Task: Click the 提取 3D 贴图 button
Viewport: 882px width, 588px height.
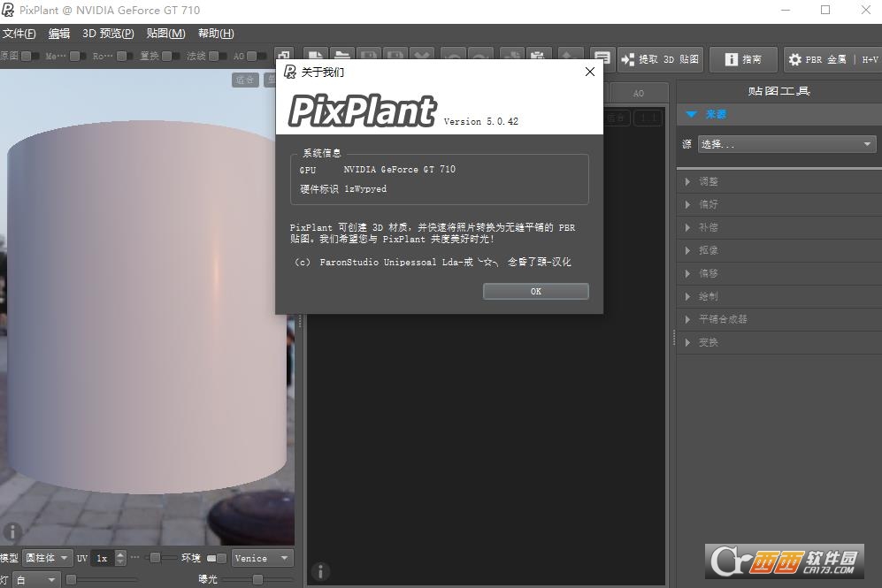Action: click(x=660, y=59)
